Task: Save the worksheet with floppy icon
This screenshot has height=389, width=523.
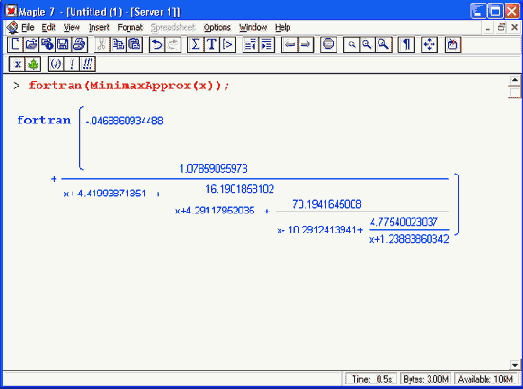Action: 63,44
